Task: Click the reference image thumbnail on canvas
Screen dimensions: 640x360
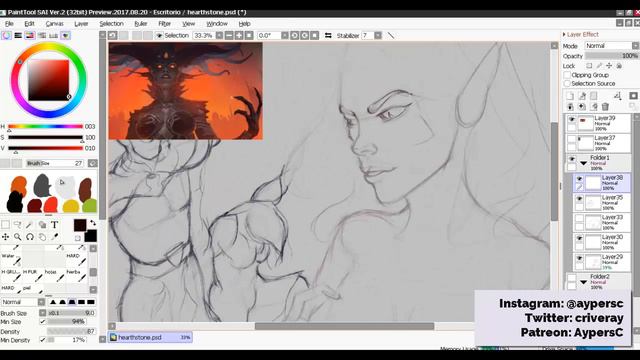Action: (x=185, y=91)
